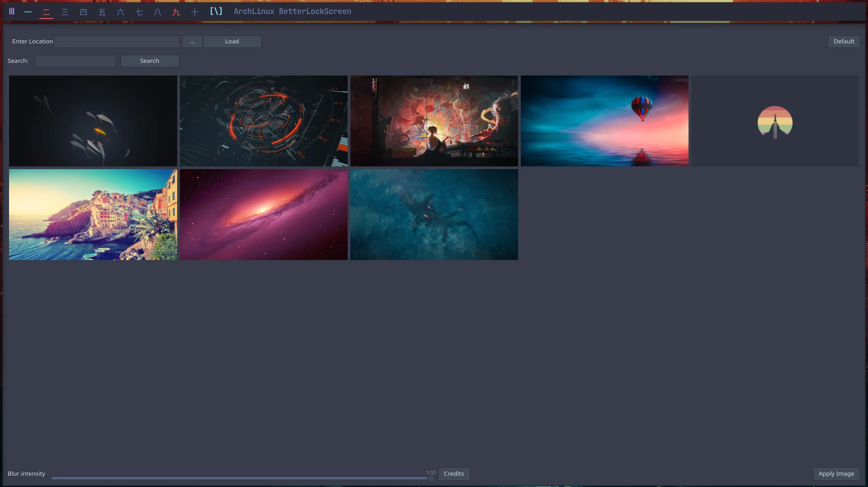Screen dimensions: 868x487
Task: Click the Search button
Action: pyautogui.click(x=150, y=61)
